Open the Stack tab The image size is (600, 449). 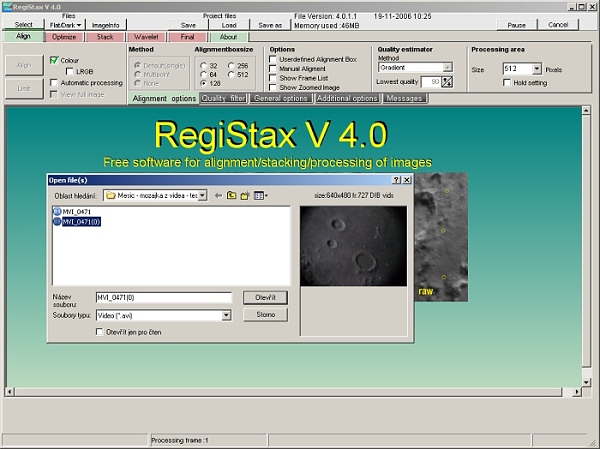105,37
